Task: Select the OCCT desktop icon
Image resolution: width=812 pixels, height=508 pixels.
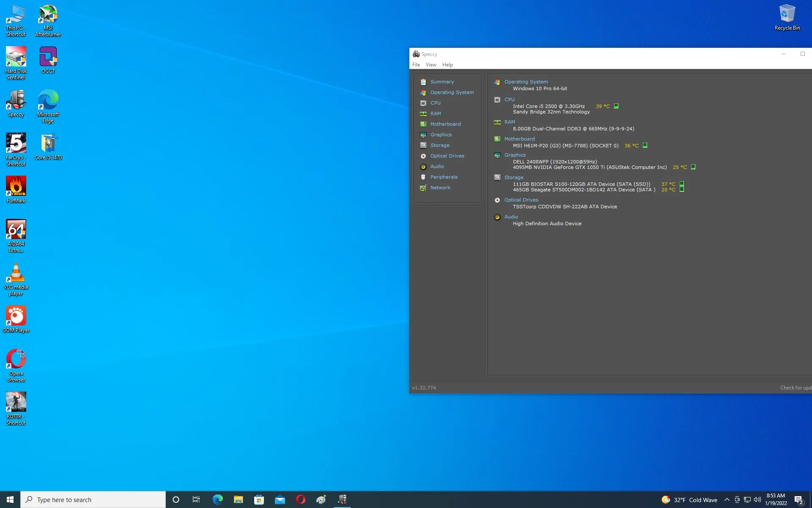Action: pos(48,60)
